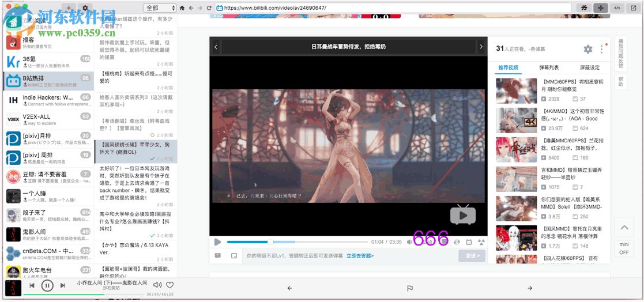Open 一个人睡 feed

(48, 197)
